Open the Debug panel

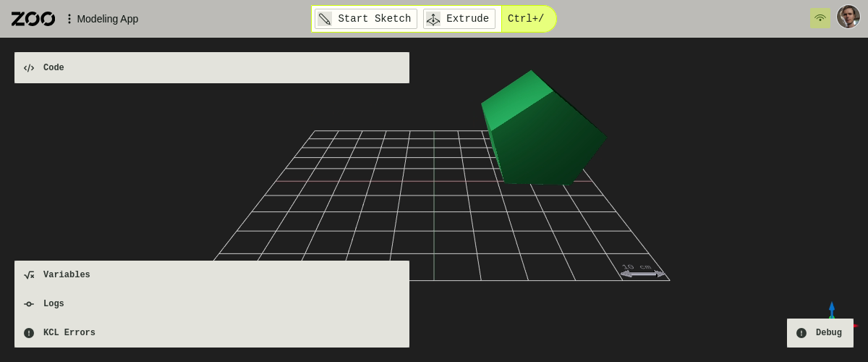click(x=820, y=333)
